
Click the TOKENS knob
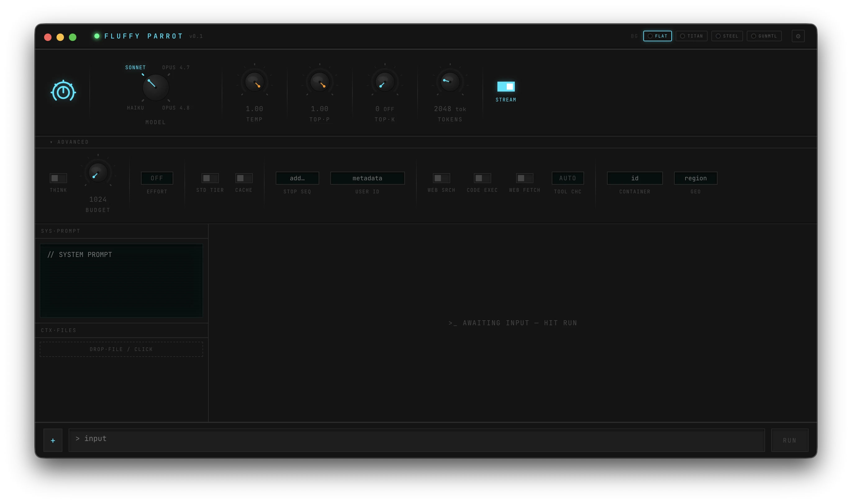click(450, 82)
